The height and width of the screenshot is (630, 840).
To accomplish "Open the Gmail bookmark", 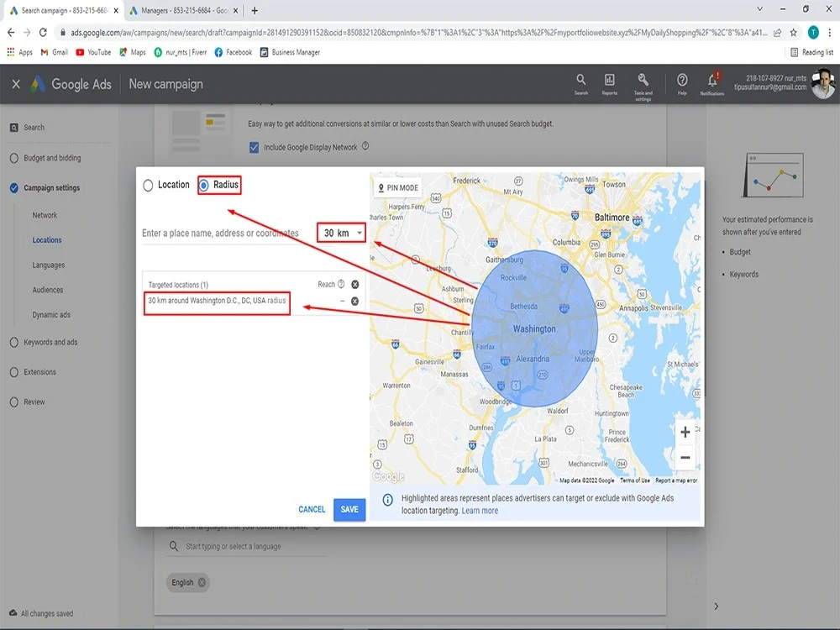I will point(55,52).
